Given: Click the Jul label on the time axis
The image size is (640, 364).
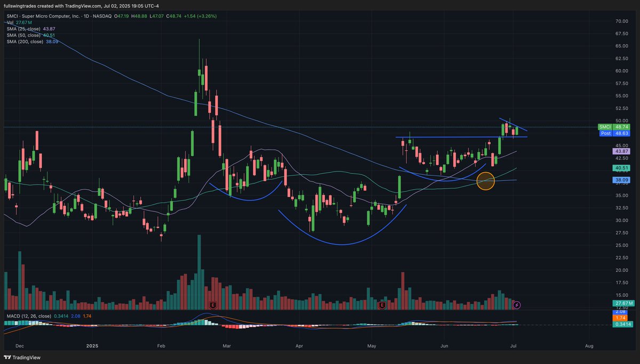Looking at the screenshot, I should tap(513, 345).
